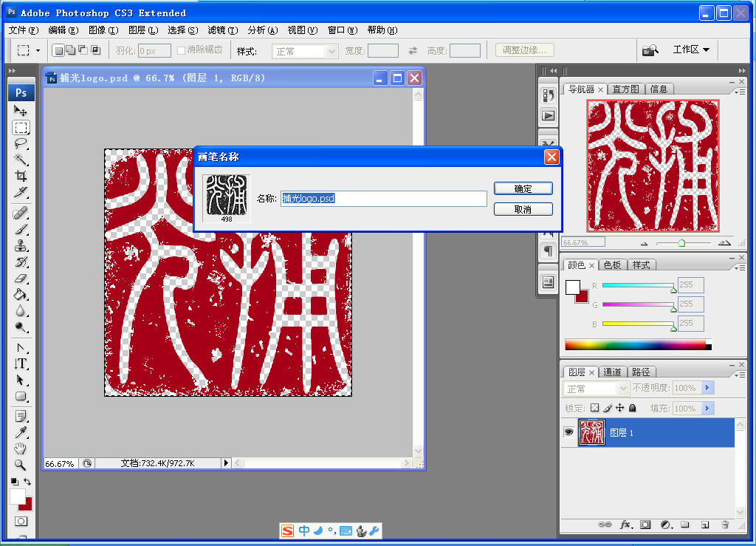This screenshot has height=546, width=756.
Task: Toggle Lock transparent pixels in Layers panel
Action: click(594, 408)
